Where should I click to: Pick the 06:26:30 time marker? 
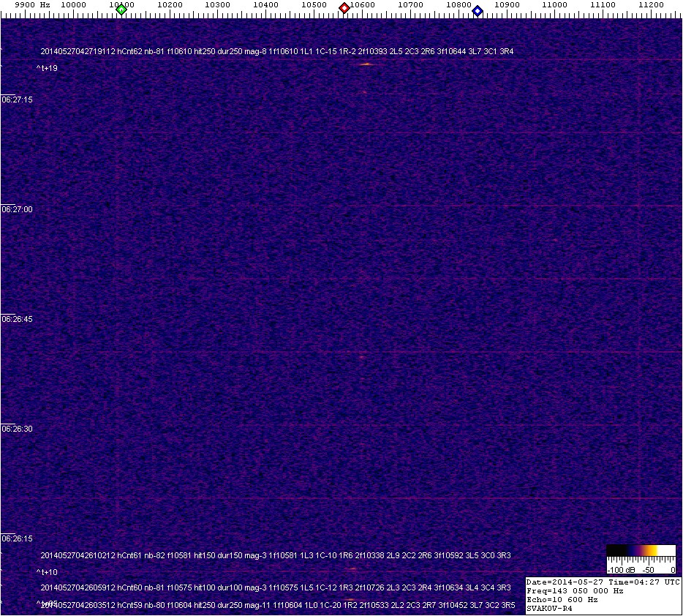(17, 429)
